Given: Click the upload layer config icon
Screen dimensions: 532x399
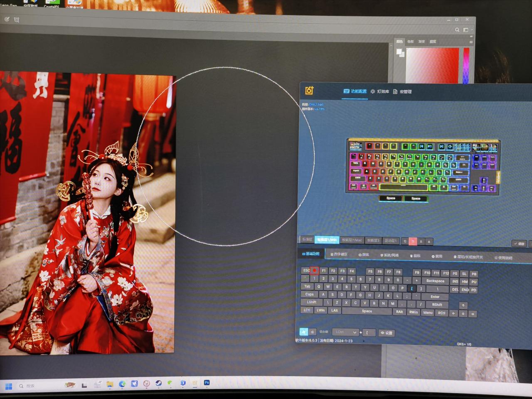Looking at the screenshot, I should (x=421, y=241).
